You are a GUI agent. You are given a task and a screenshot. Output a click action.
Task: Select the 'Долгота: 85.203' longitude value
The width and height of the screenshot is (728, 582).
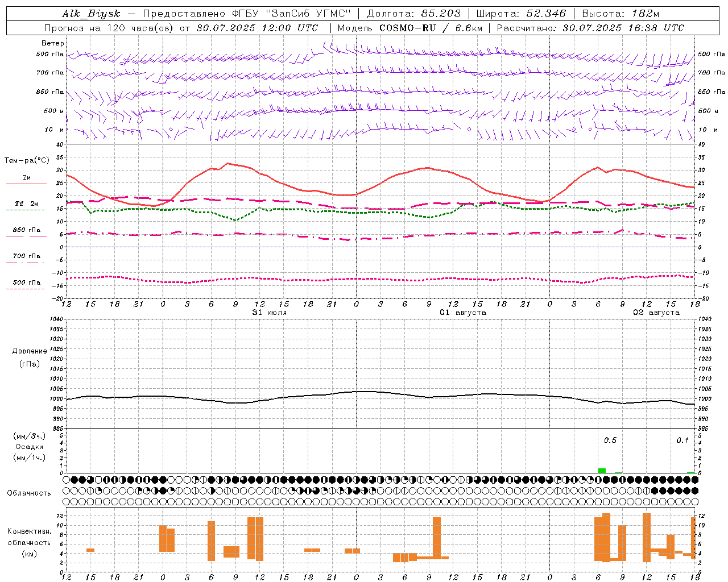[413, 14]
